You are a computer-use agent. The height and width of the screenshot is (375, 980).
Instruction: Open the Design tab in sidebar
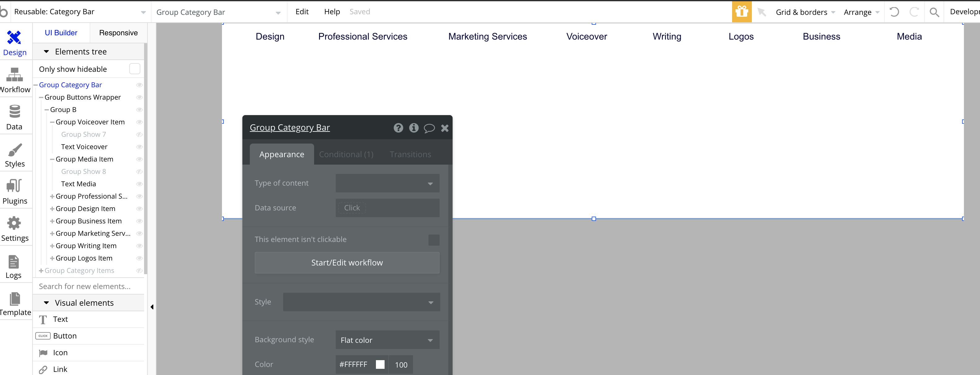click(15, 43)
